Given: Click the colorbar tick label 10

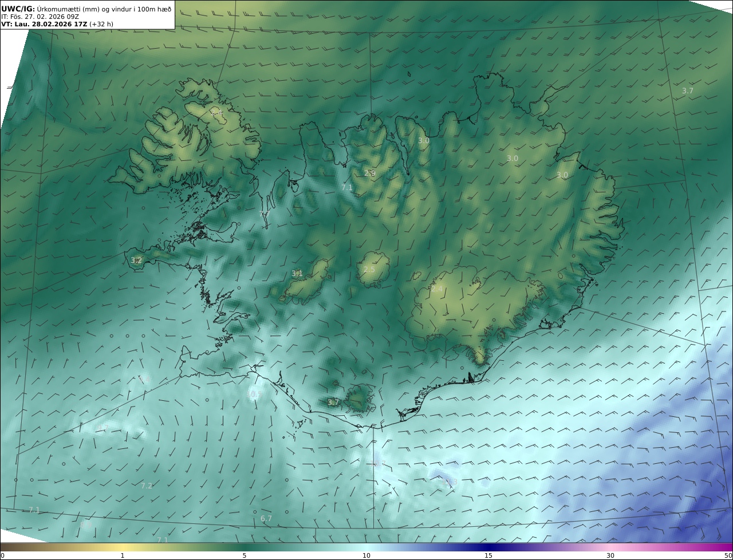Looking at the screenshot, I should click(366, 555).
